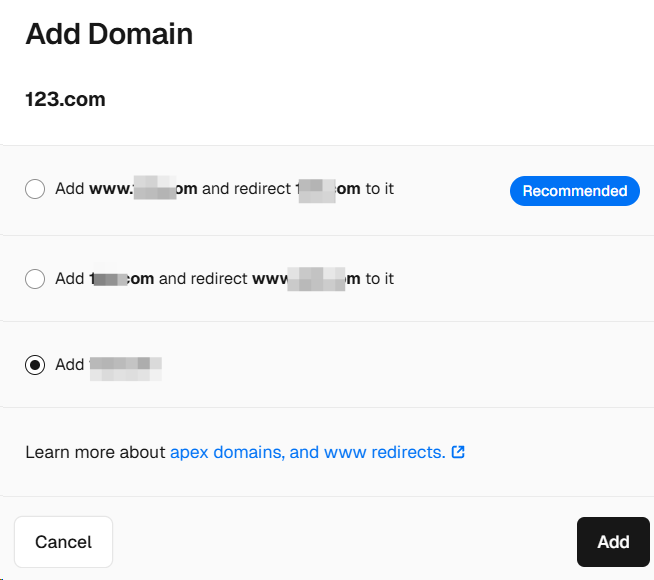This screenshot has height=580, width=654.
Task: Click the 123.com domain name heading
Action: point(65,99)
